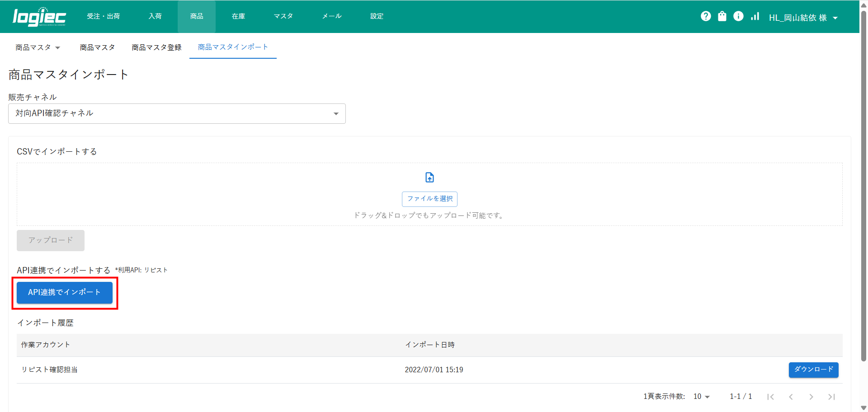
Task: Open the 受注・出荷 menu
Action: point(104,16)
